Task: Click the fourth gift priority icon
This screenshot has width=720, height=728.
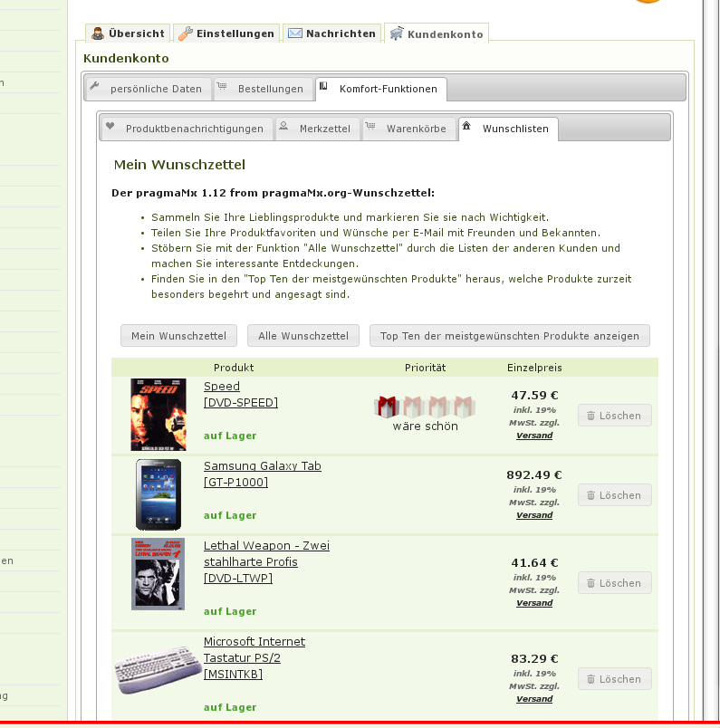Action: (464, 407)
